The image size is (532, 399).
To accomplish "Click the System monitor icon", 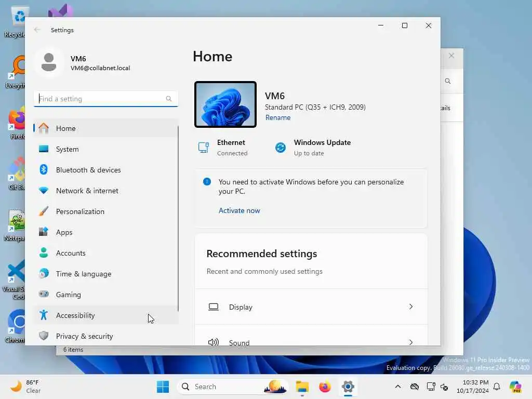I will pos(44,149).
